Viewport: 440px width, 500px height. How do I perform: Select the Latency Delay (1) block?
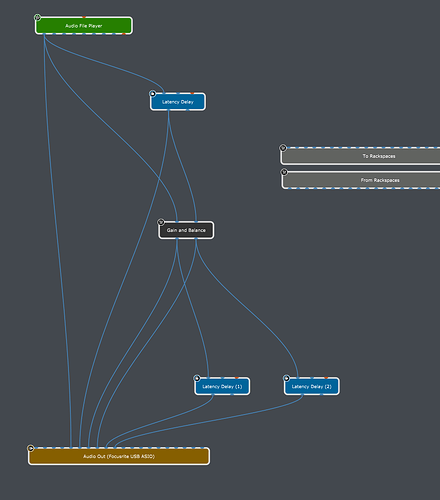[222, 386]
